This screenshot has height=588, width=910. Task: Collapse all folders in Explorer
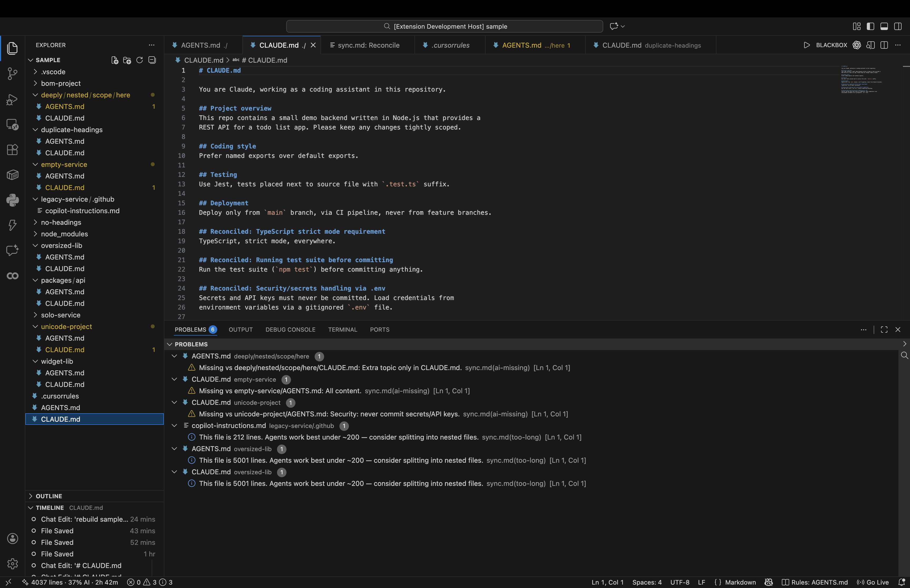click(x=152, y=60)
